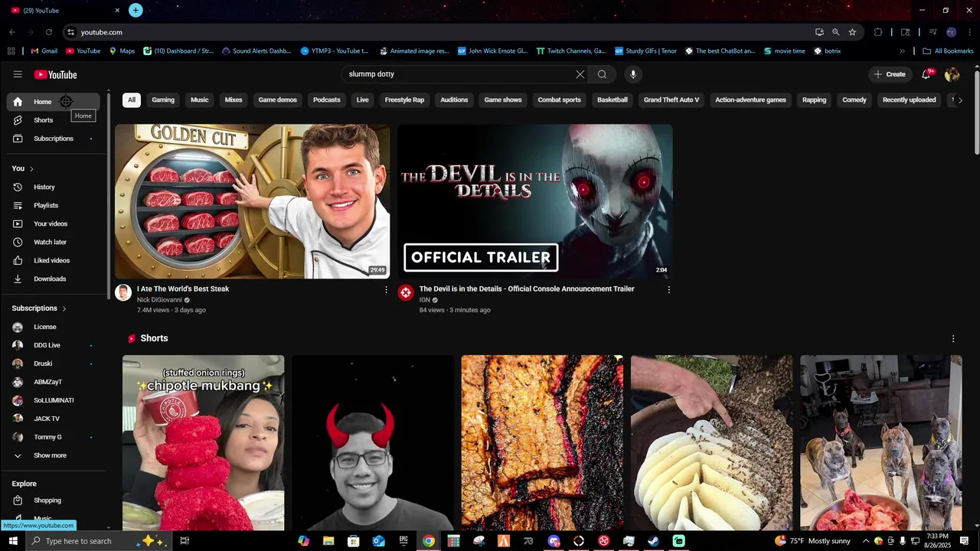The height and width of the screenshot is (551, 980).
Task: Open the taskbar weather widget
Action: pos(812,541)
